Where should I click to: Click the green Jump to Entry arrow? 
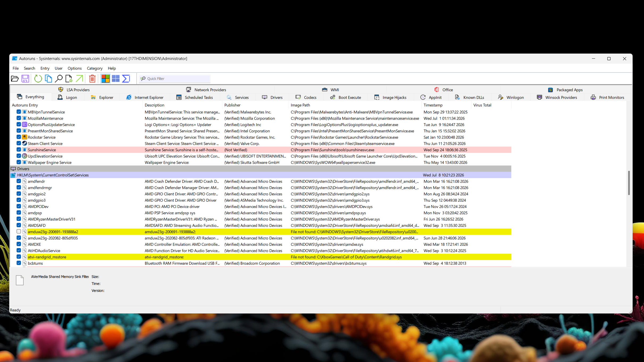[79, 79]
